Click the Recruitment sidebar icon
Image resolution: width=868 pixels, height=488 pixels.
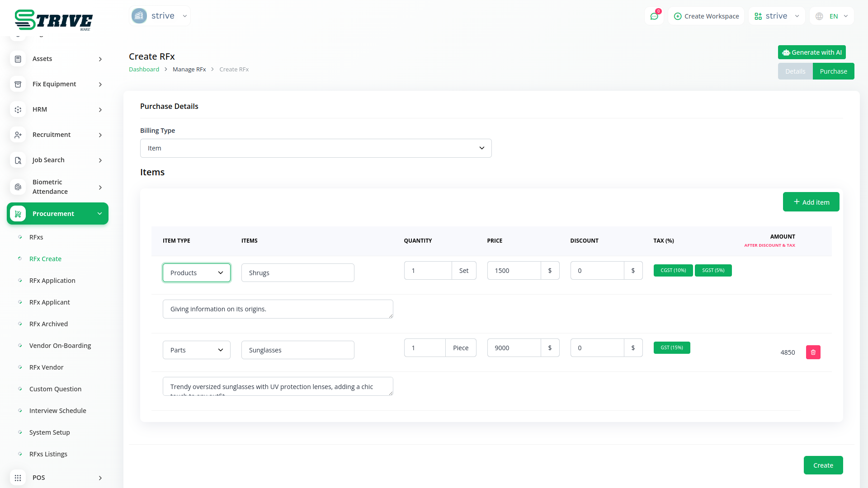[18, 135]
